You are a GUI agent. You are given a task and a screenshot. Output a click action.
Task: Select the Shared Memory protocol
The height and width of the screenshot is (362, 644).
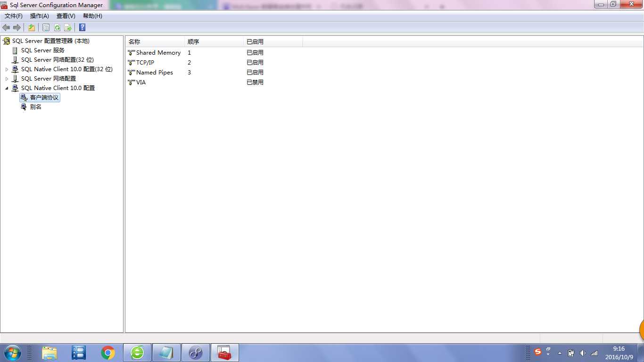click(x=158, y=53)
